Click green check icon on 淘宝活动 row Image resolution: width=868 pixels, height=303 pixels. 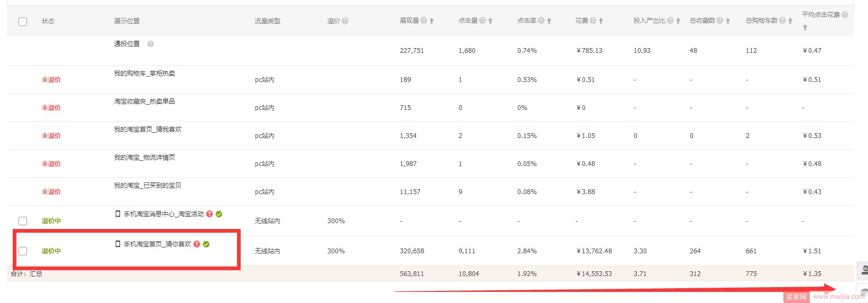(219, 214)
